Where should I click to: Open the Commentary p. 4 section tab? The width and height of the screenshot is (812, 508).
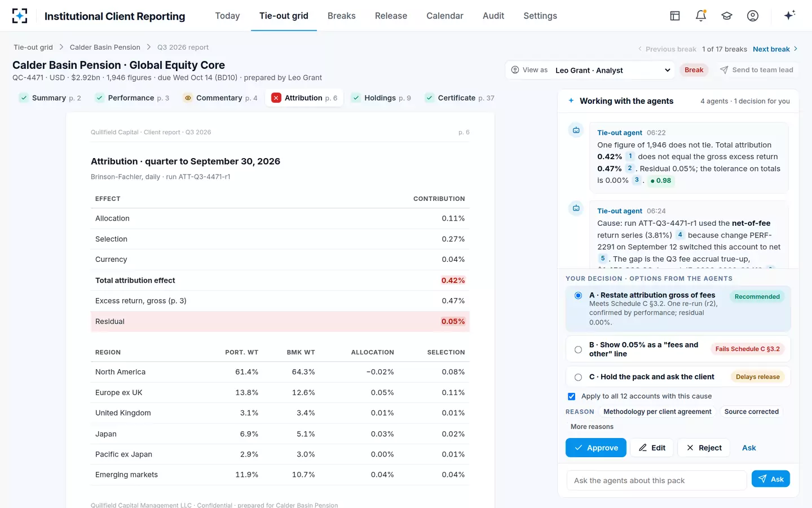tap(220, 98)
